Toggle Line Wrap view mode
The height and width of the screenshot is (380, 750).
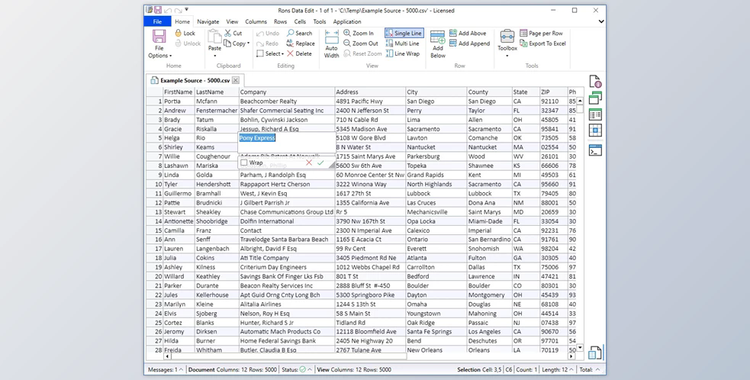click(403, 54)
